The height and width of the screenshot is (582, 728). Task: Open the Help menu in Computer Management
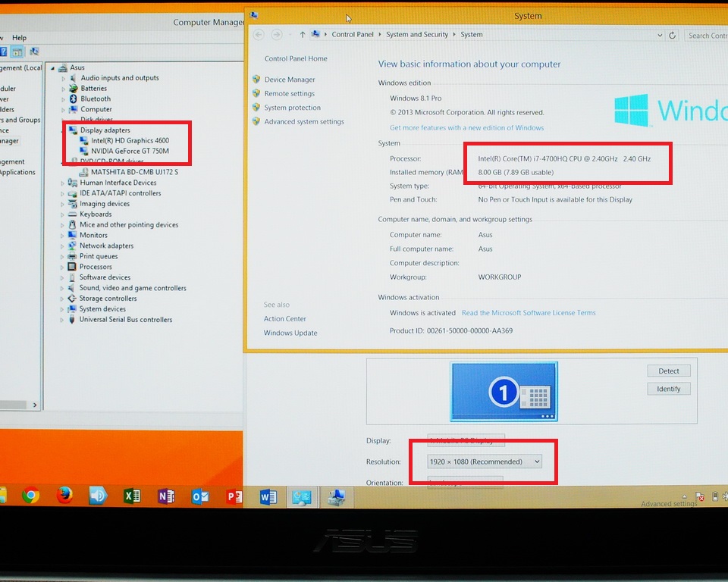pyautogui.click(x=19, y=38)
